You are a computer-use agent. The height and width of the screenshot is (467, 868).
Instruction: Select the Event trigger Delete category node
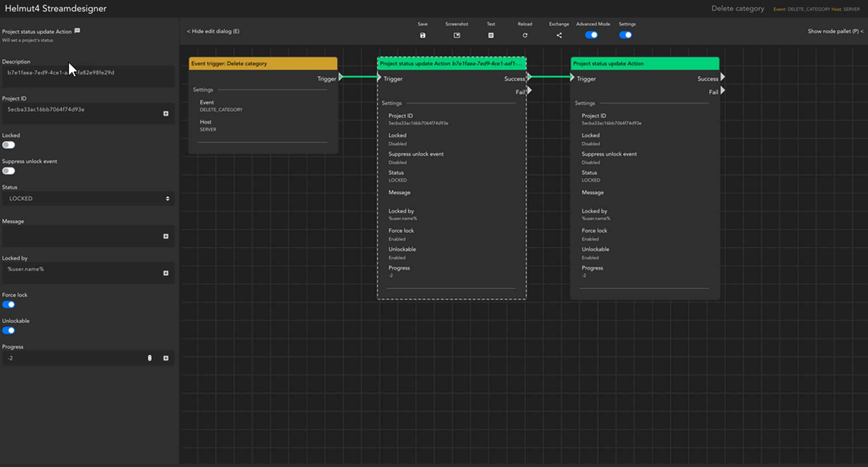(x=263, y=64)
